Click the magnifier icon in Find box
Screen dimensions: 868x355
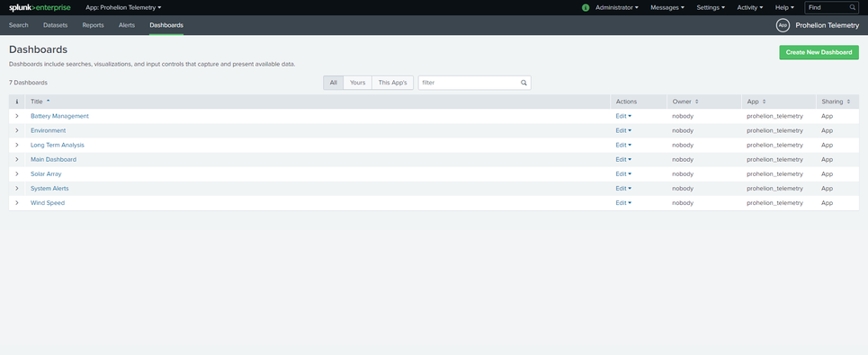(x=853, y=8)
